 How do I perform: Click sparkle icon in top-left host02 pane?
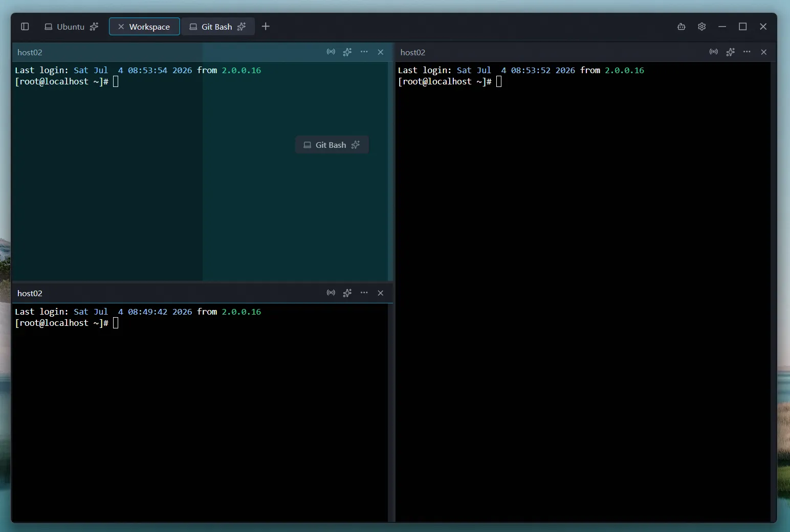point(347,52)
